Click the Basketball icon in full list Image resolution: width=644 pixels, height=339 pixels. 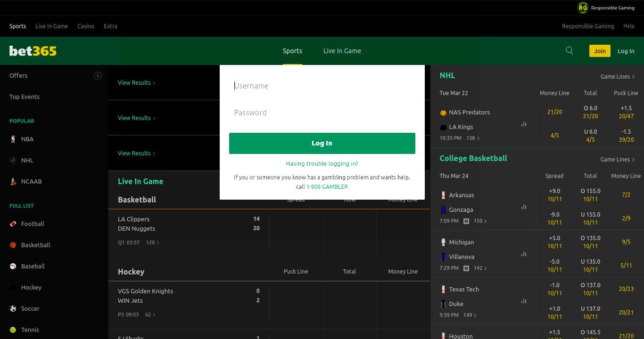(x=13, y=245)
